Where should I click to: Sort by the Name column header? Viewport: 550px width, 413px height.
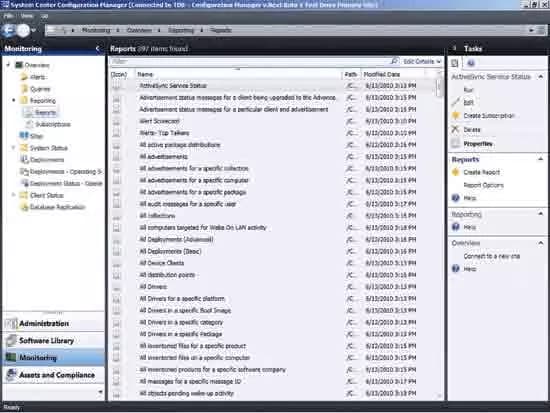coord(239,74)
